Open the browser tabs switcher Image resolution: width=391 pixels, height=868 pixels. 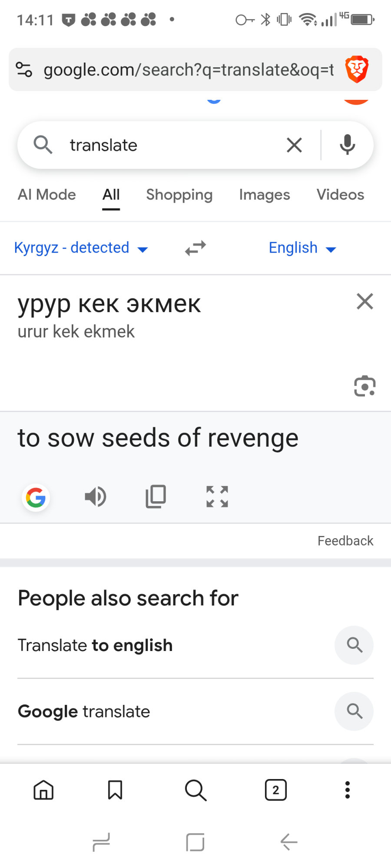[275, 790]
